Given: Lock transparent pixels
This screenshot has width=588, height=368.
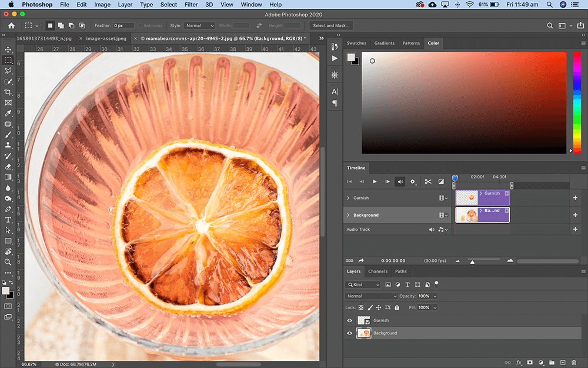Looking at the screenshot, I should (x=361, y=307).
